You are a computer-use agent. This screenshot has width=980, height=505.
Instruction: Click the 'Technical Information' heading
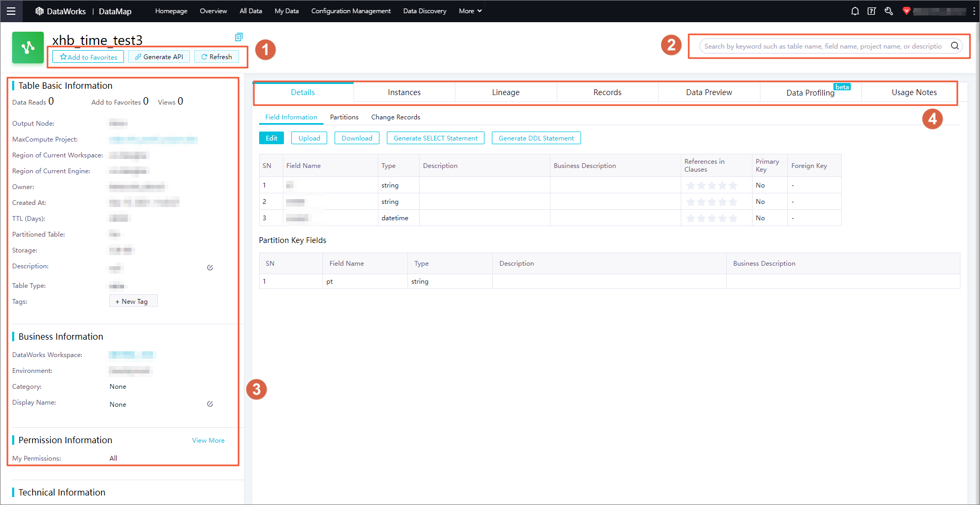[62, 492]
